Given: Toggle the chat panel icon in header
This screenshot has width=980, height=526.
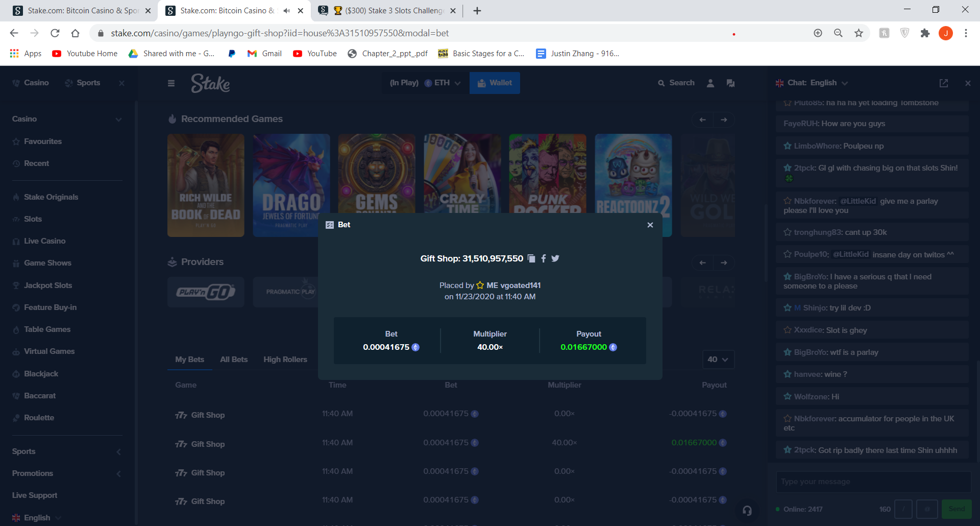Looking at the screenshot, I should pyautogui.click(x=730, y=83).
